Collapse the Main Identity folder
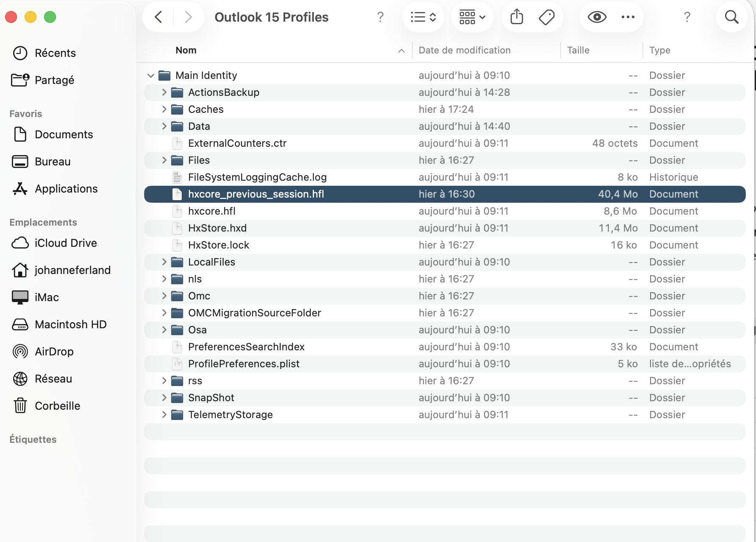The height and width of the screenshot is (542, 756). point(151,75)
